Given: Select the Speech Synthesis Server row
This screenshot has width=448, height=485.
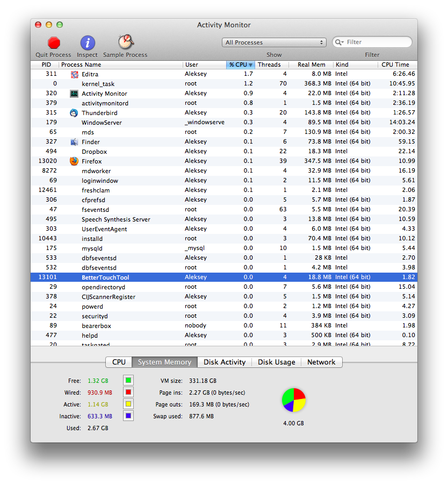Looking at the screenshot, I should (x=224, y=219).
